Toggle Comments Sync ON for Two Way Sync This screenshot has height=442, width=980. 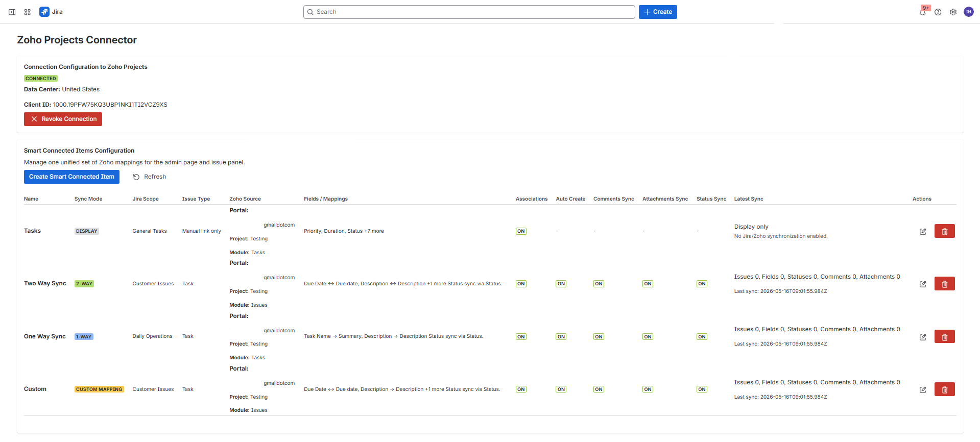[x=599, y=284]
